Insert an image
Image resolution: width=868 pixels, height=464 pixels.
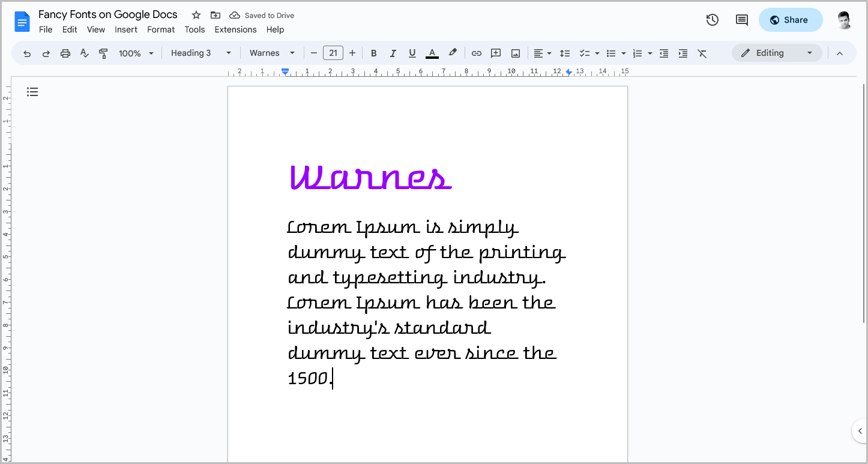[515, 53]
